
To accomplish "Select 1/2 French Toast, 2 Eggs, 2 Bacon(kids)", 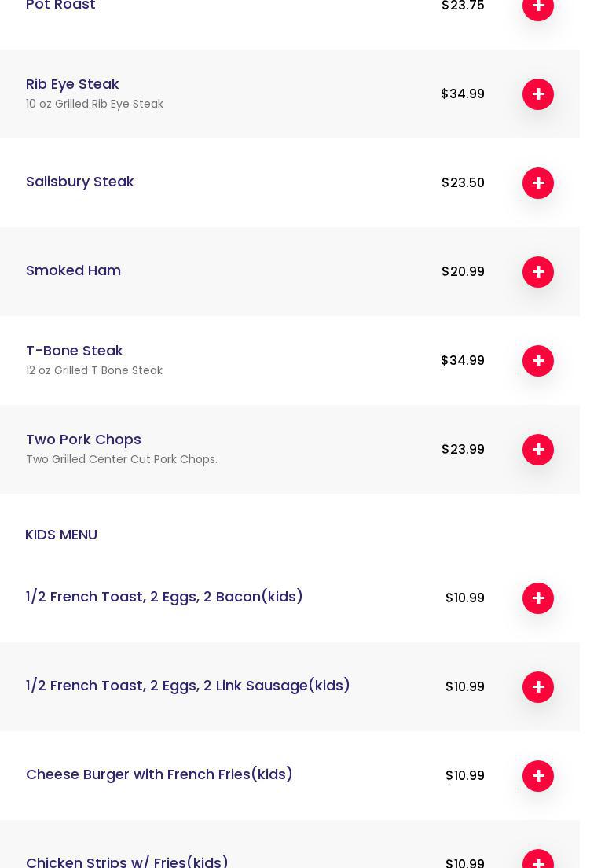I will click(x=164, y=597).
